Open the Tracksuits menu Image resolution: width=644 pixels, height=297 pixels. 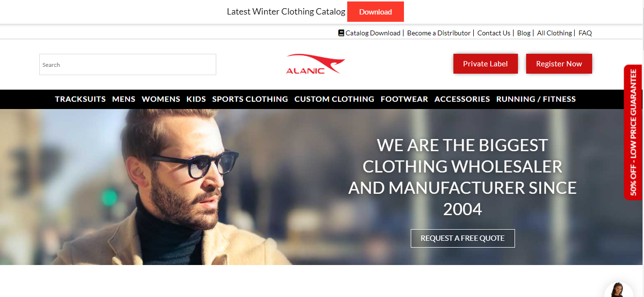pyautogui.click(x=80, y=99)
